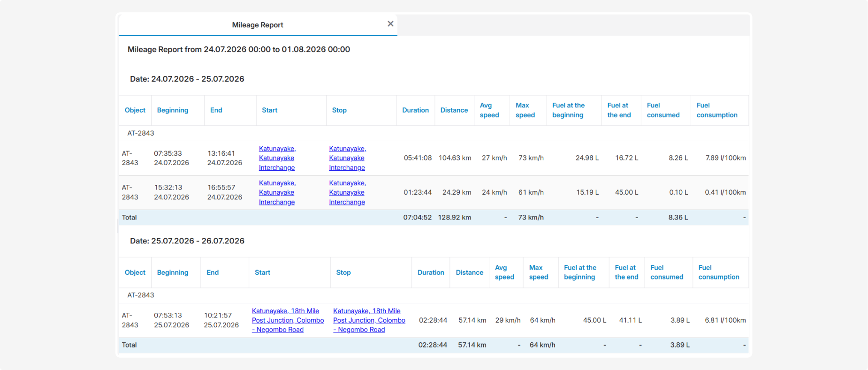Open the Start link for the 15:32:13 trip

(x=277, y=193)
